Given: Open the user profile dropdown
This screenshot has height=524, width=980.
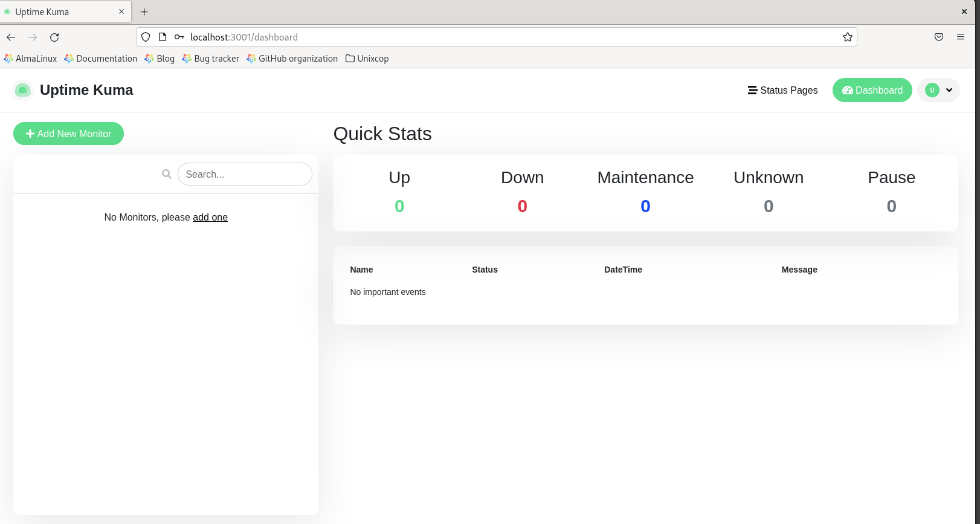Looking at the screenshot, I should (x=938, y=90).
